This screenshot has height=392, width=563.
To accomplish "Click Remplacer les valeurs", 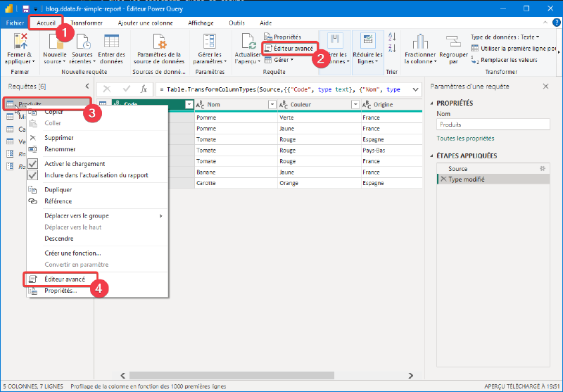I will (x=505, y=60).
